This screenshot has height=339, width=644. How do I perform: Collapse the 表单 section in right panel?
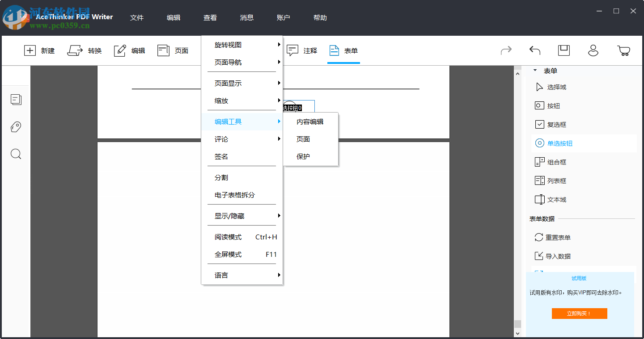tap(534, 70)
